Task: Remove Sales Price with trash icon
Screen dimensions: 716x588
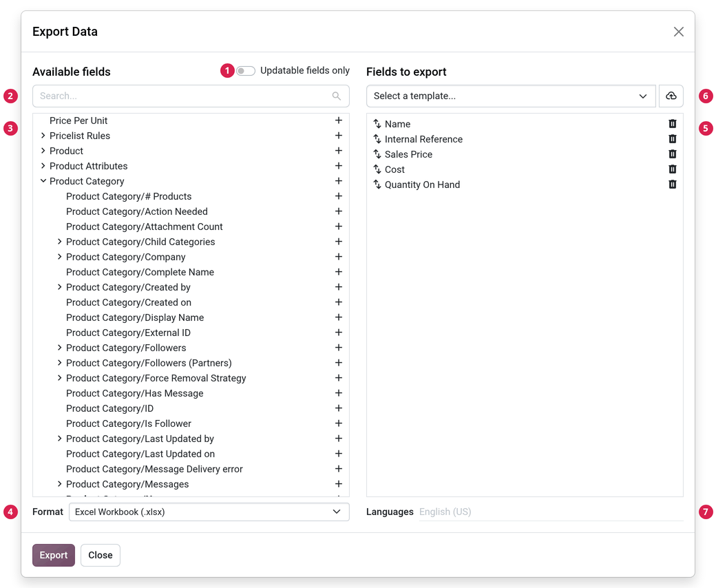Action: tap(672, 154)
